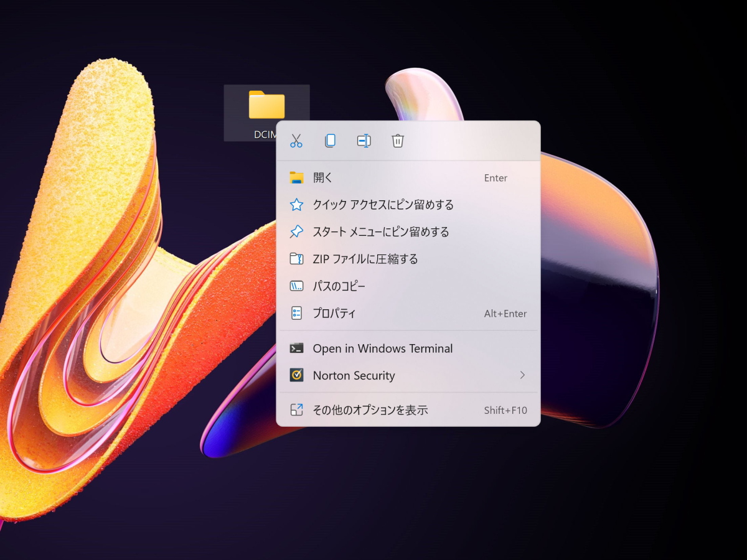The height and width of the screenshot is (560, 747).
Task: Click the Rename icon in context menu
Action: [364, 141]
